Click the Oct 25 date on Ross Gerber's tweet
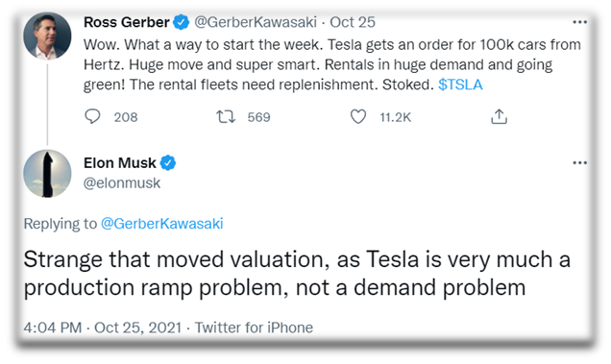This screenshot has height=364, width=611. tap(353, 22)
